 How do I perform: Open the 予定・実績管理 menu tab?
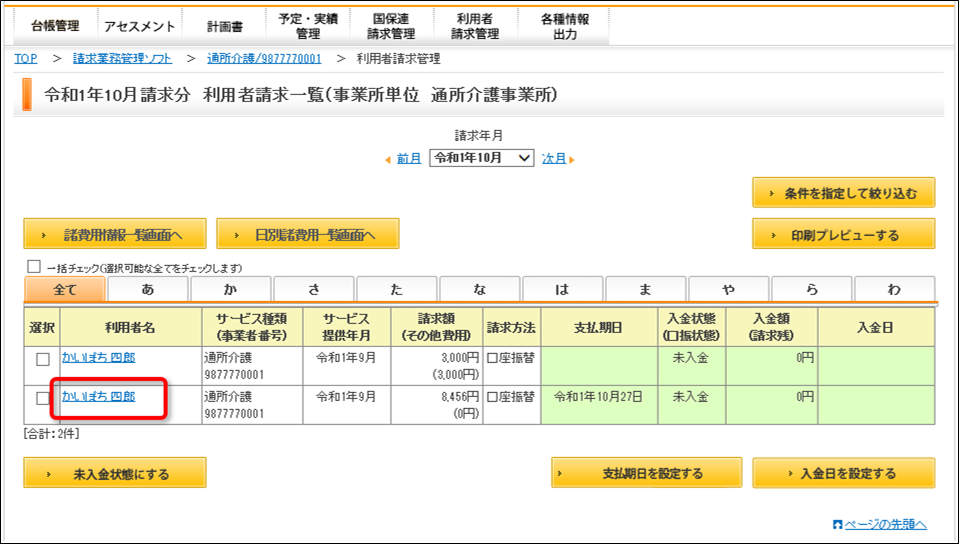pos(308,26)
